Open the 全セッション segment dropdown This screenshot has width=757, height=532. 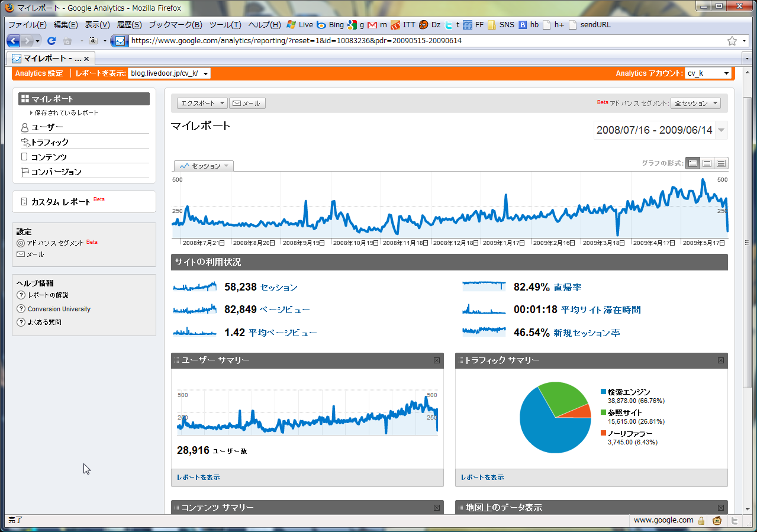[x=695, y=103]
